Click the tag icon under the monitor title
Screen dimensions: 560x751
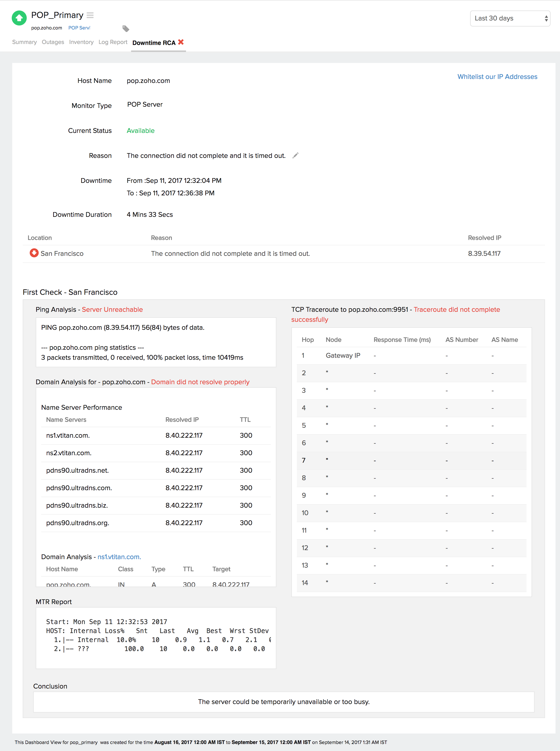[x=126, y=29]
